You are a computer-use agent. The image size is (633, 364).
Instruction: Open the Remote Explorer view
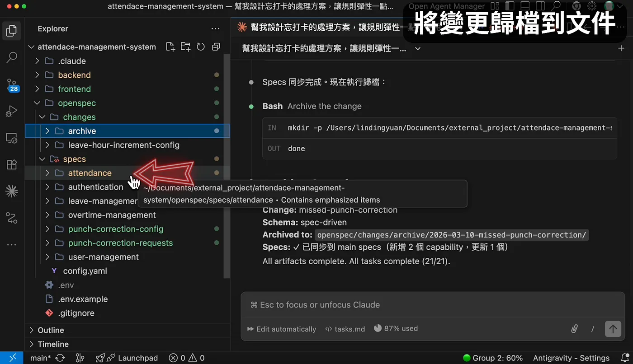point(12,138)
